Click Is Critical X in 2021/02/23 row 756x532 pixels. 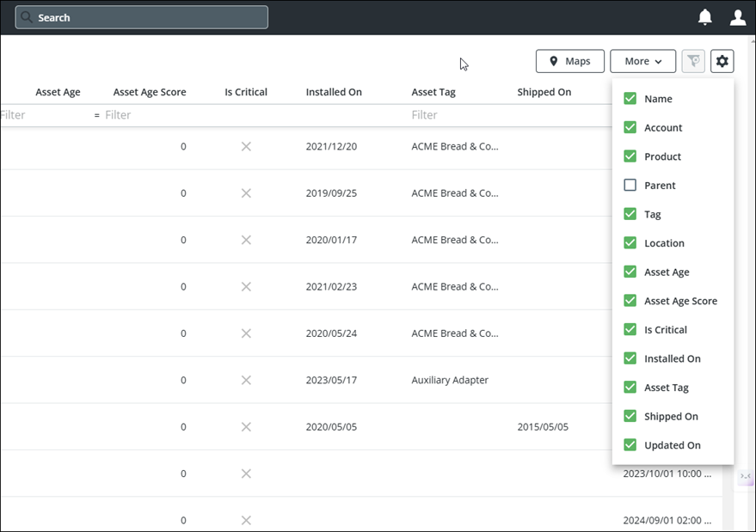coord(246,287)
